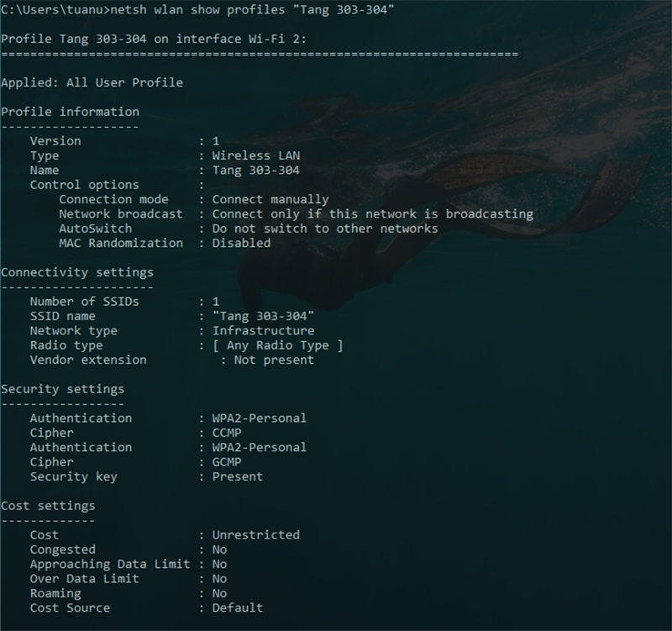672x631 pixels.
Task: Select the 'Security key : Present' row
Action: (x=146, y=476)
